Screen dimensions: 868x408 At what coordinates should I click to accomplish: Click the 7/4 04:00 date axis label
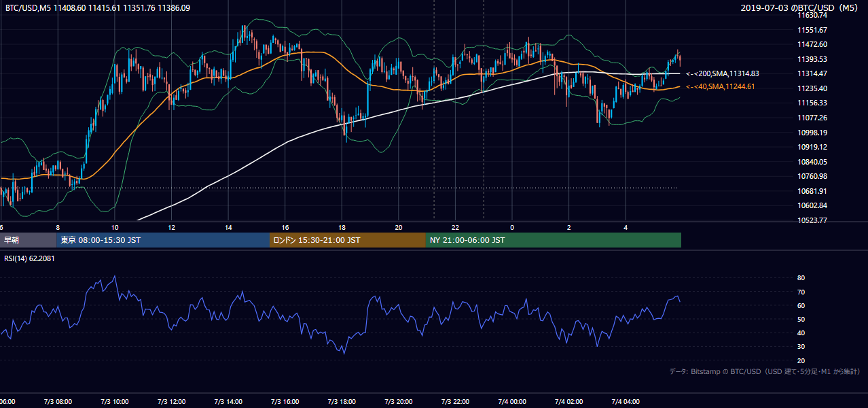coord(626,402)
